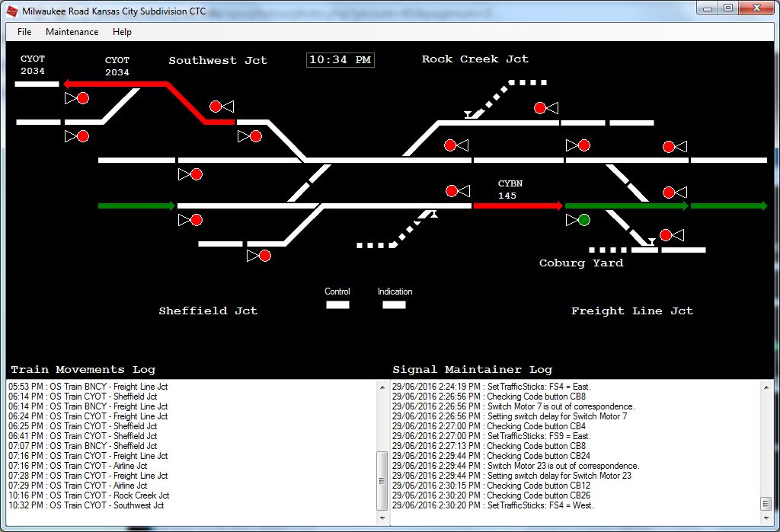Click the Sheffield Jct label

coord(208,311)
